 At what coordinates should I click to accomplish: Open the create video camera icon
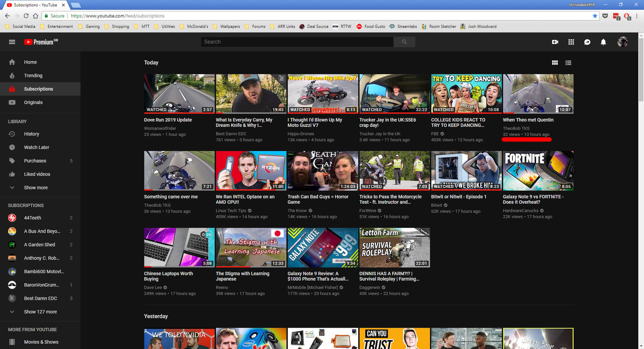click(555, 42)
